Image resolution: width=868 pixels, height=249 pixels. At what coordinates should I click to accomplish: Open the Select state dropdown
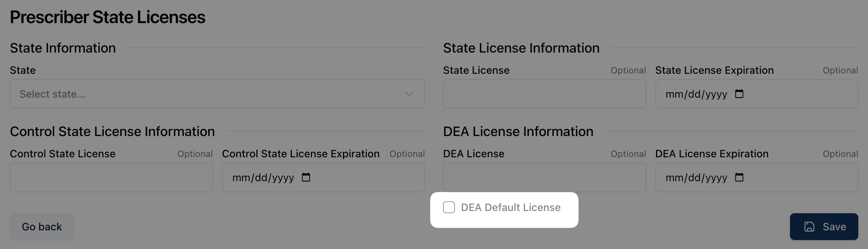(x=217, y=94)
